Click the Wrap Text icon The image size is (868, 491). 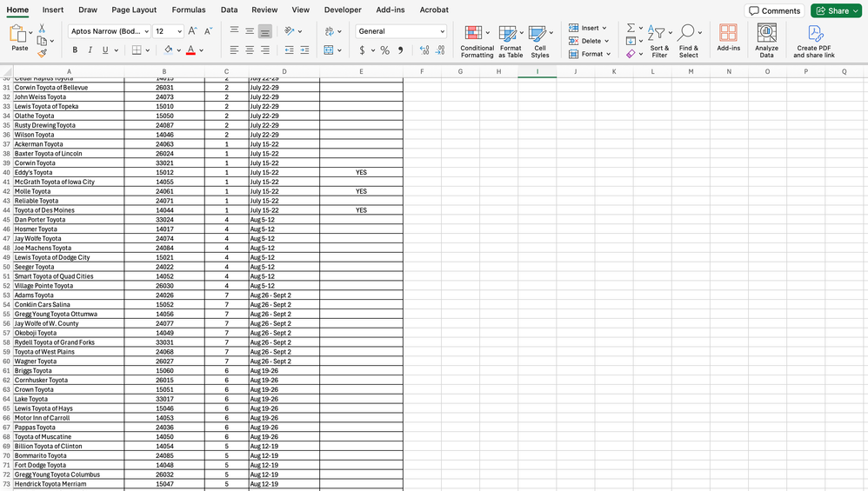330,31
